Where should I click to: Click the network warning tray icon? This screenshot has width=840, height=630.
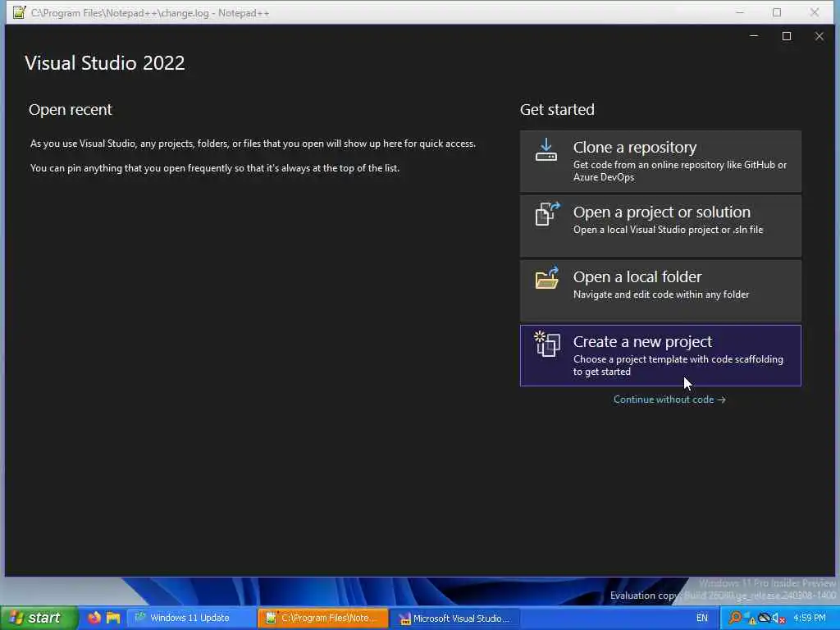pyautogui.click(x=750, y=619)
